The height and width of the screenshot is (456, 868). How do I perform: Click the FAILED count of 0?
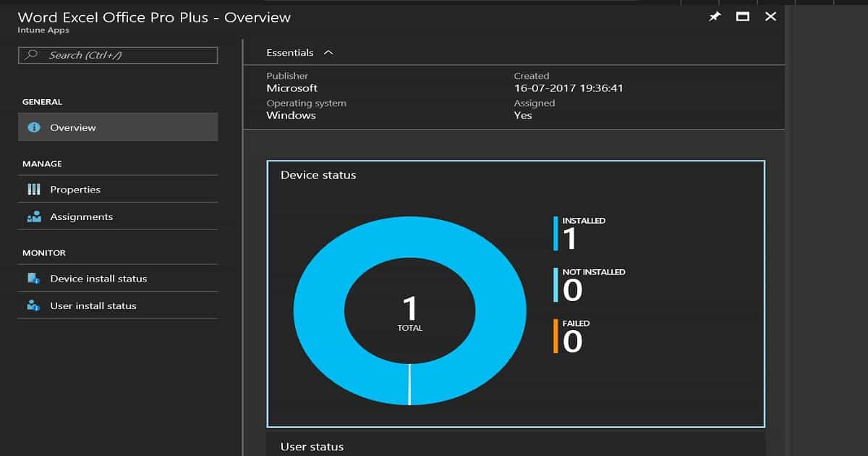click(572, 342)
